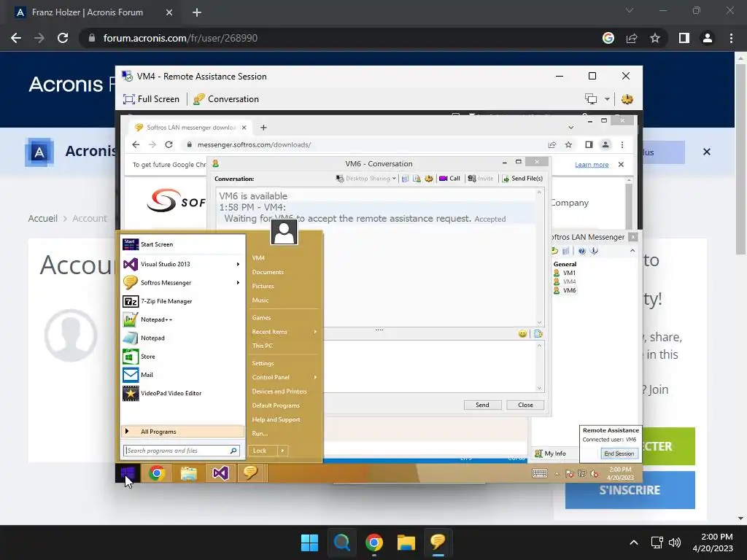747x560 pixels.
Task: Open Start Screen from the start menu
Action: [x=182, y=244]
